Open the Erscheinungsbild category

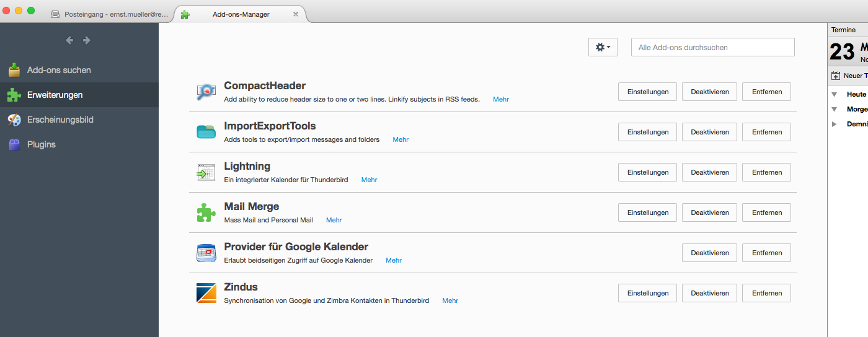point(60,120)
